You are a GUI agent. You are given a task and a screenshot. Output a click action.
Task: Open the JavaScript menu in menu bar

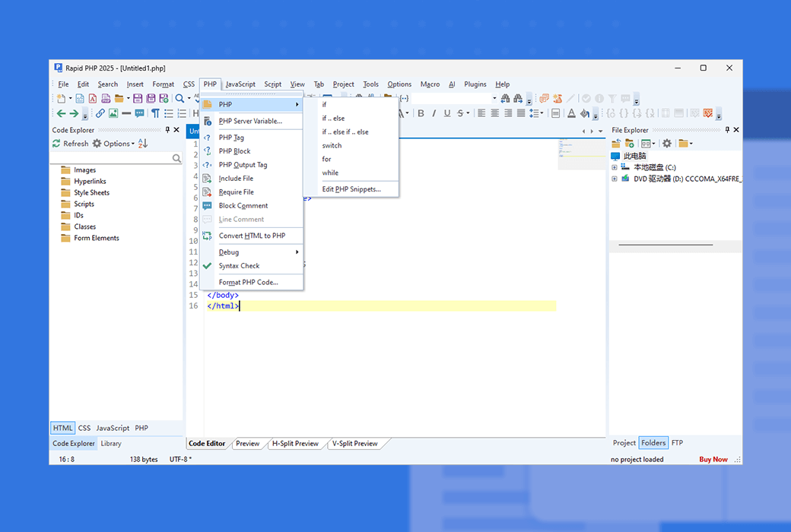[240, 84]
